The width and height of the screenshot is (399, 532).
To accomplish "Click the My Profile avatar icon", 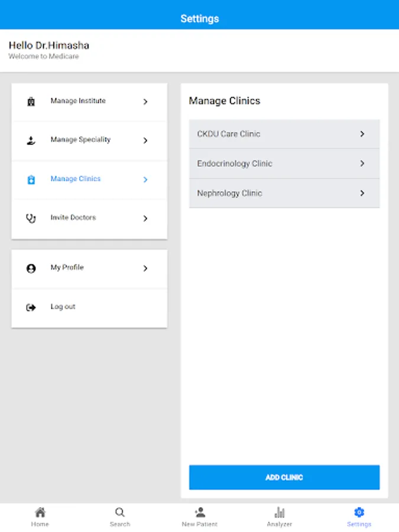I will click(31, 268).
